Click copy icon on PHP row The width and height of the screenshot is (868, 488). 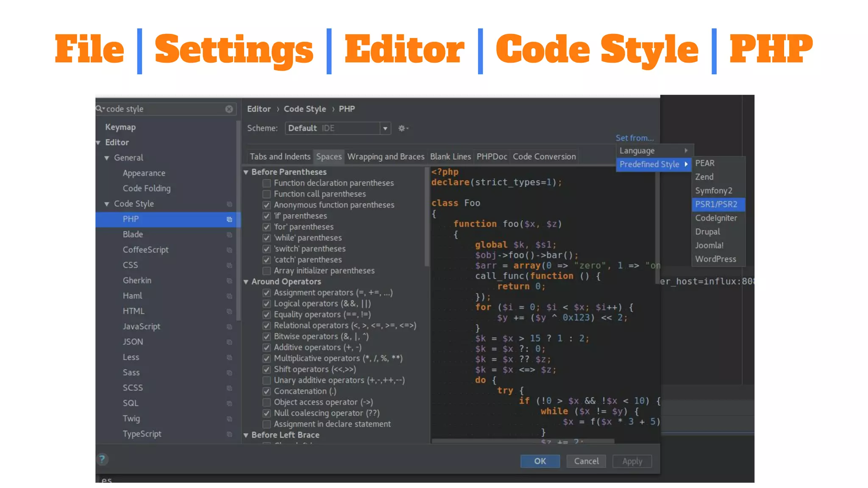coord(229,219)
